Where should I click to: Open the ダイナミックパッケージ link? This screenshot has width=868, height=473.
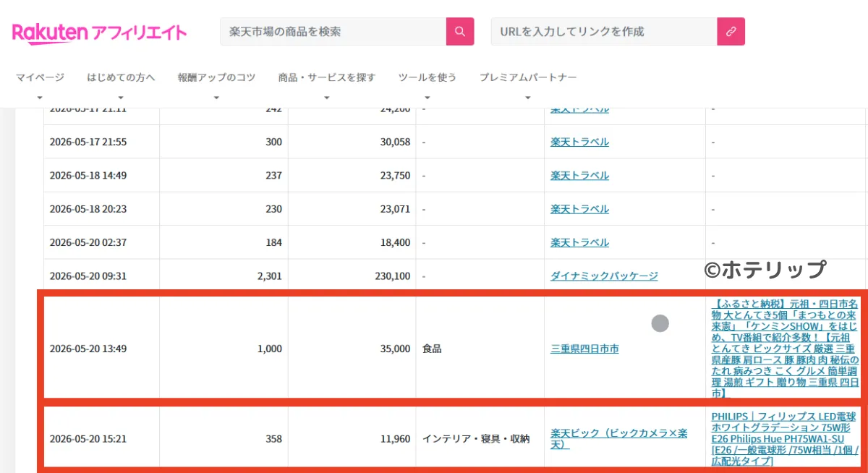tap(604, 276)
